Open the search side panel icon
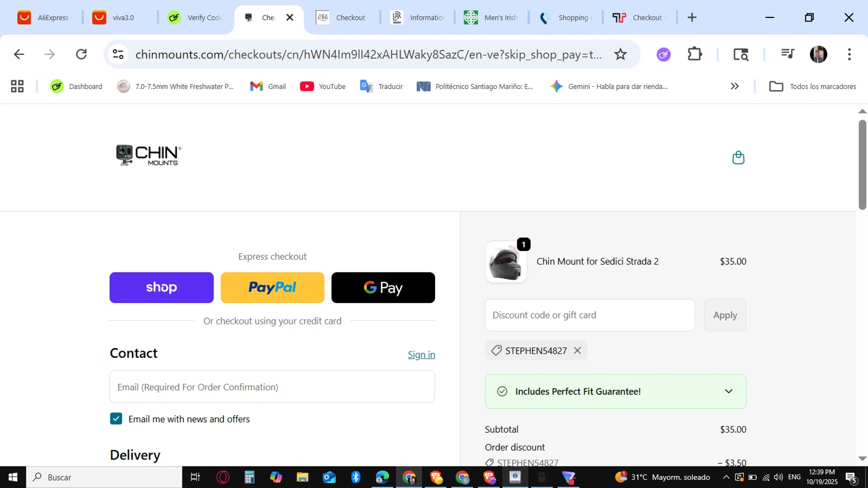Image resolution: width=868 pixels, height=488 pixels. tap(741, 54)
